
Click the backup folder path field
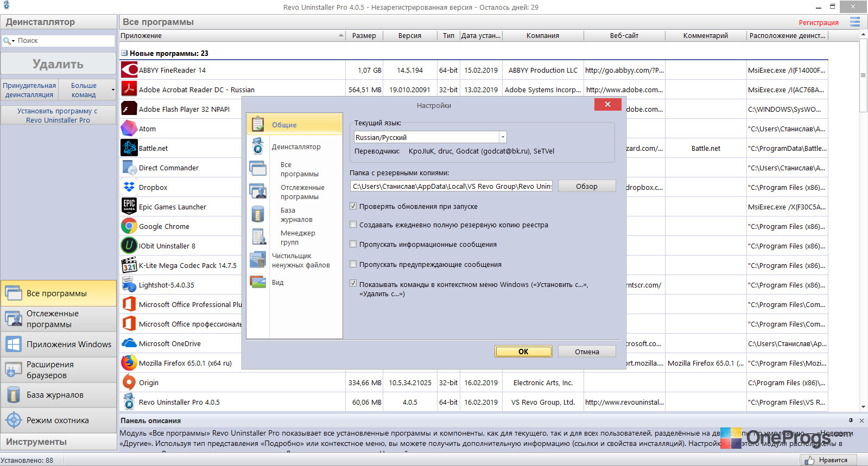451,186
